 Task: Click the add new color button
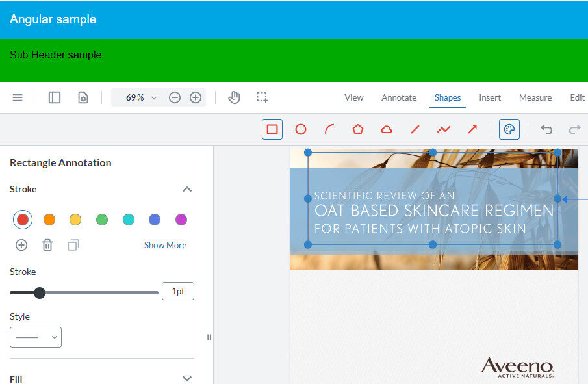(21, 245)
